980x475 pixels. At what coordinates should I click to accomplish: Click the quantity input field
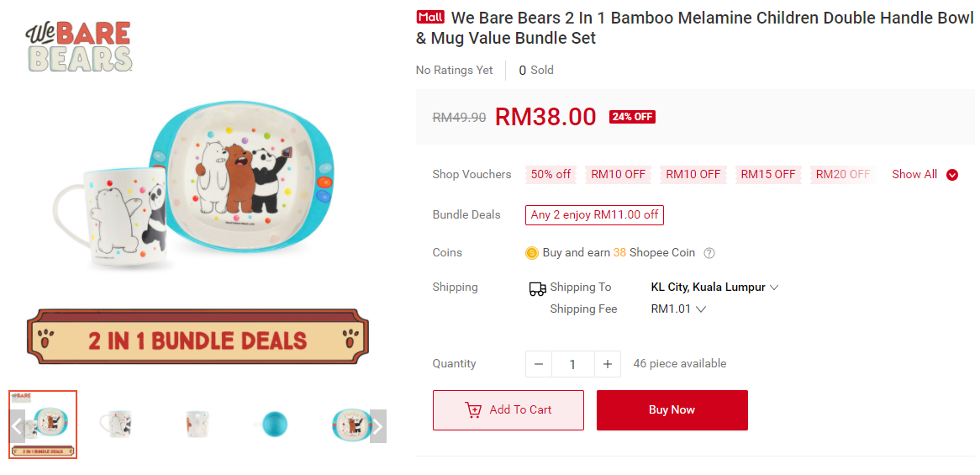click(x=572, y=364)
